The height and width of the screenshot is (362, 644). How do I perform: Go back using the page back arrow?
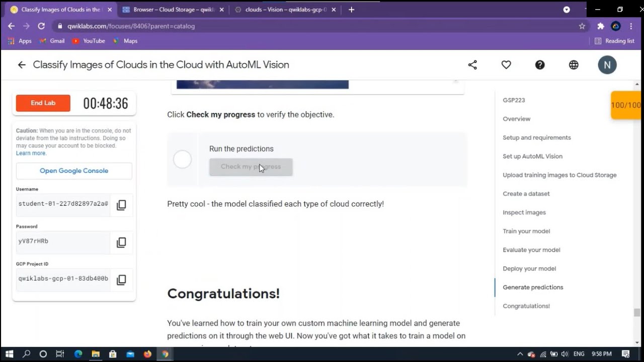click(21, 65)
